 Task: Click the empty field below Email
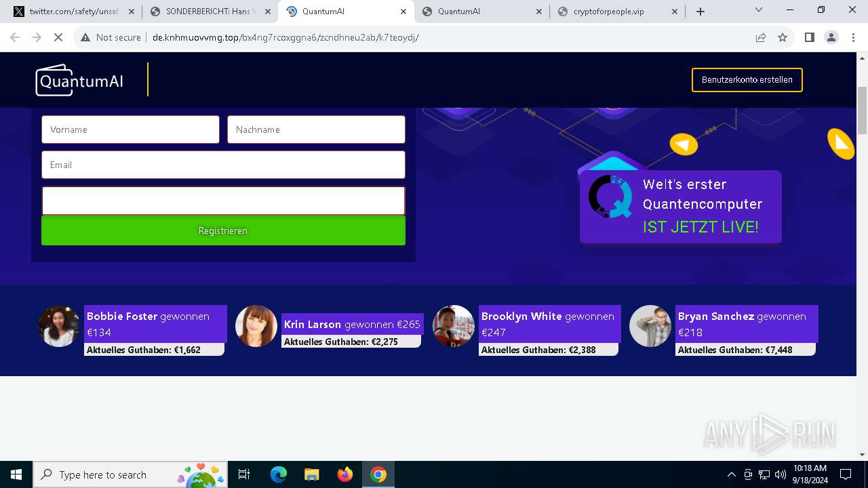(x=223, y=201)
